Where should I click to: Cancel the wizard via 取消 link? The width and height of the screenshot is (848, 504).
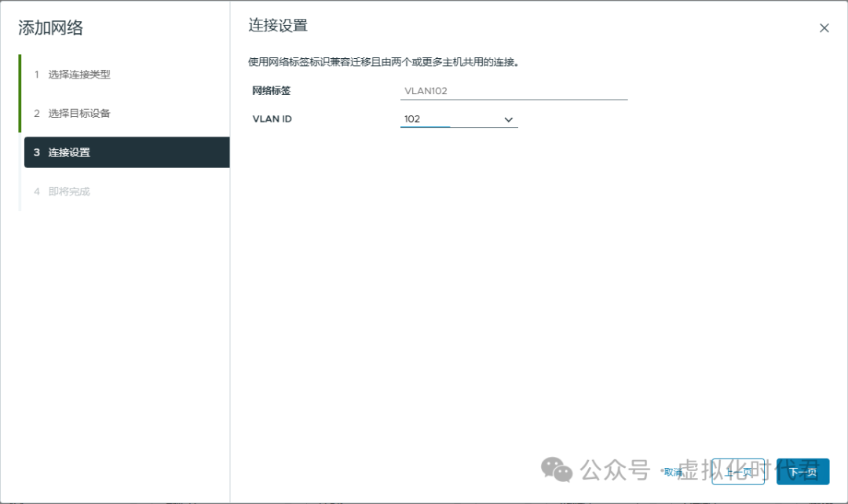coord(674,472)
